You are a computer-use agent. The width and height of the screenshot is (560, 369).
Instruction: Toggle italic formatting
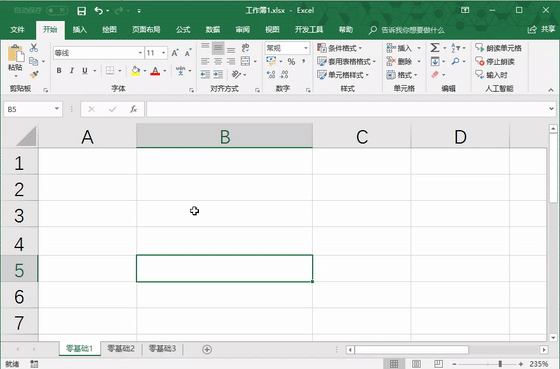click(72, 71)
